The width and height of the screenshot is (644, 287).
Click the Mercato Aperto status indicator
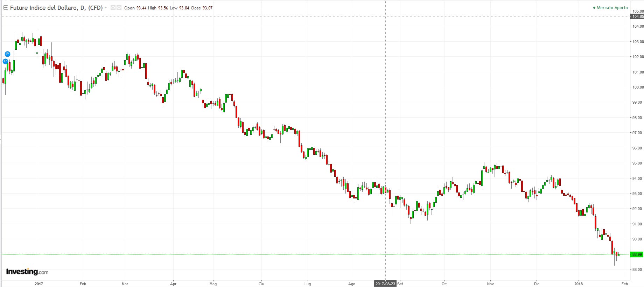coord(610,8)
